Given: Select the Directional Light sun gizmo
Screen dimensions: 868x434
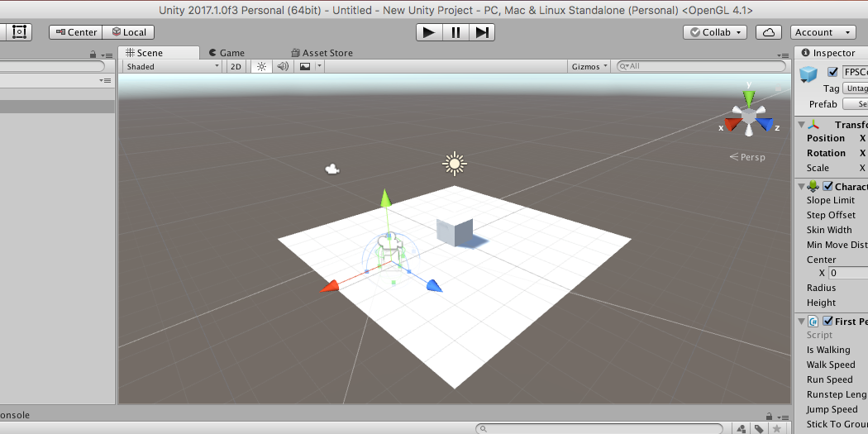Looking at the screenshot, I should pos(455,164).
